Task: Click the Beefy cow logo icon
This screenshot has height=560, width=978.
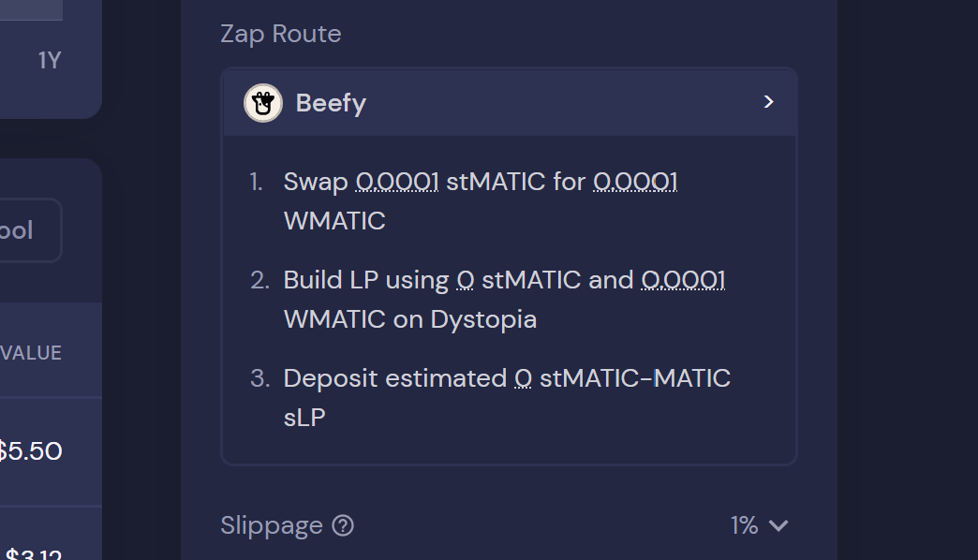Action: [x=263, y=103]
